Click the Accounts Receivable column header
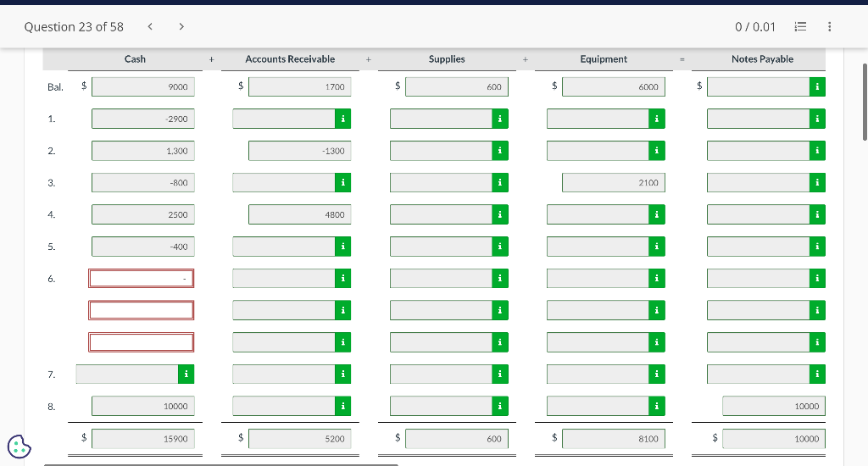The height and width of the screenshot is (466, 868). tap(290, 59)
